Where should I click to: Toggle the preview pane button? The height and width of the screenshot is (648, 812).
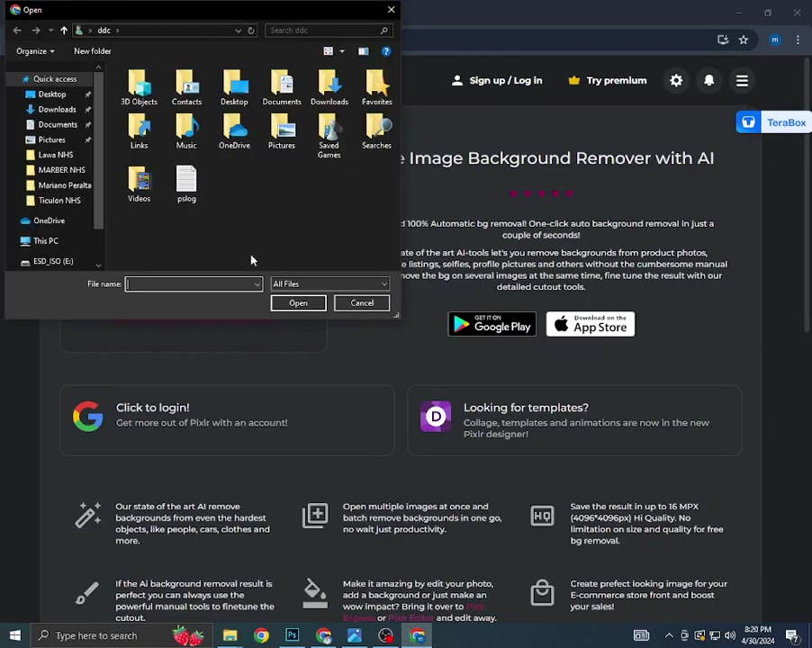click(364, 51)
